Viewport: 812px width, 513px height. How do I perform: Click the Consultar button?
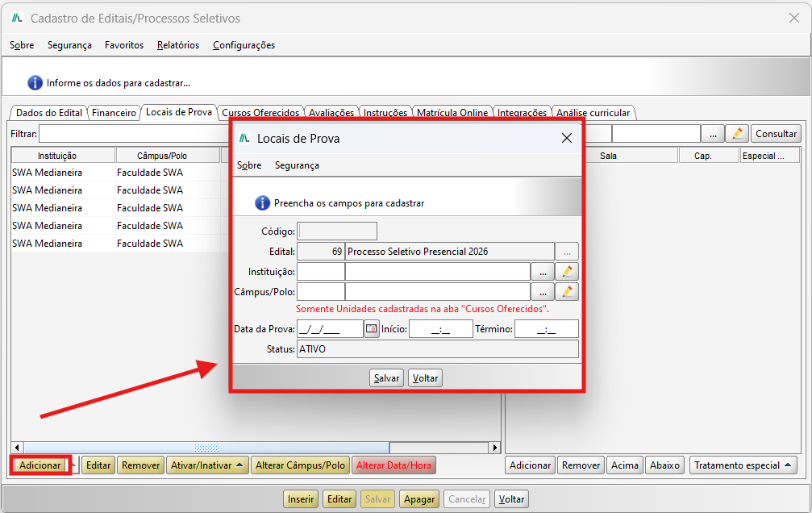coord(776,134)
